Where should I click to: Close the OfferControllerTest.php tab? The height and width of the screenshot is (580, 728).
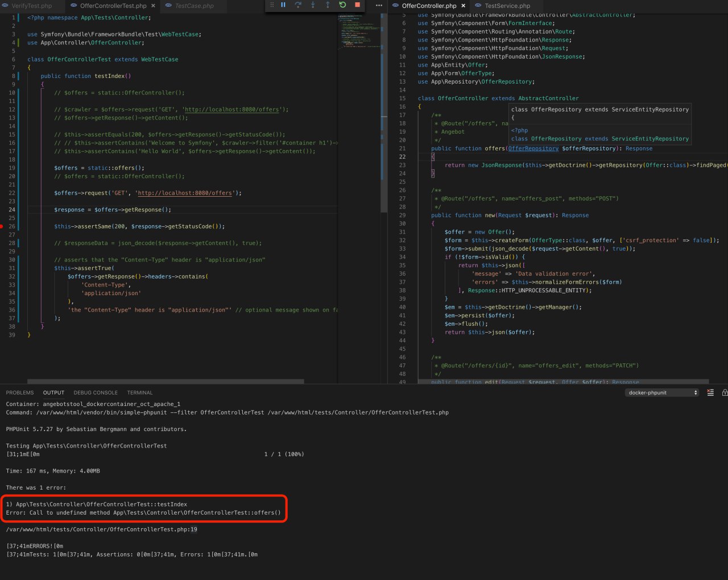(153, 6)
